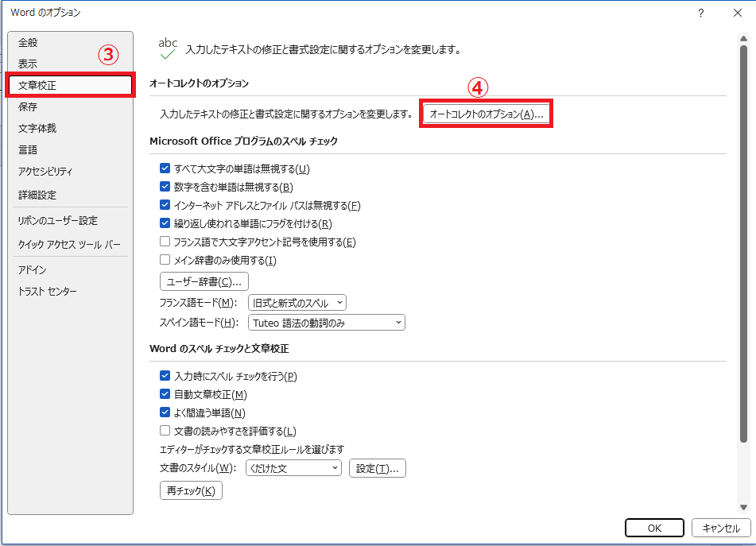Enable document readability evaluation checkbox
Image resolution: width=756 pixels, height=546 pixels.
click(165, 430)
